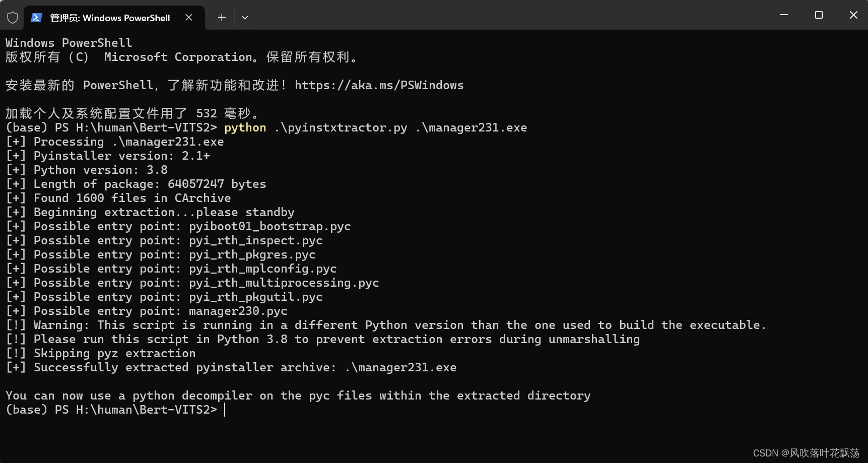Click the PowerShell icon on the tab

point(36,18)
